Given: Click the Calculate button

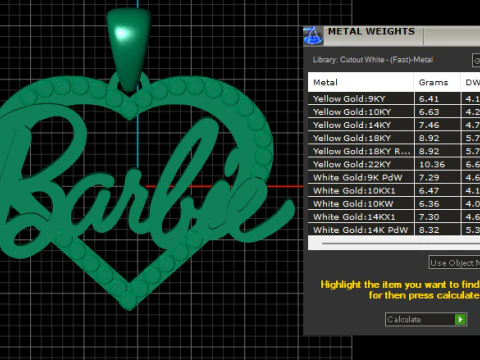Looking at the screenshot, I should pos(426,319).
